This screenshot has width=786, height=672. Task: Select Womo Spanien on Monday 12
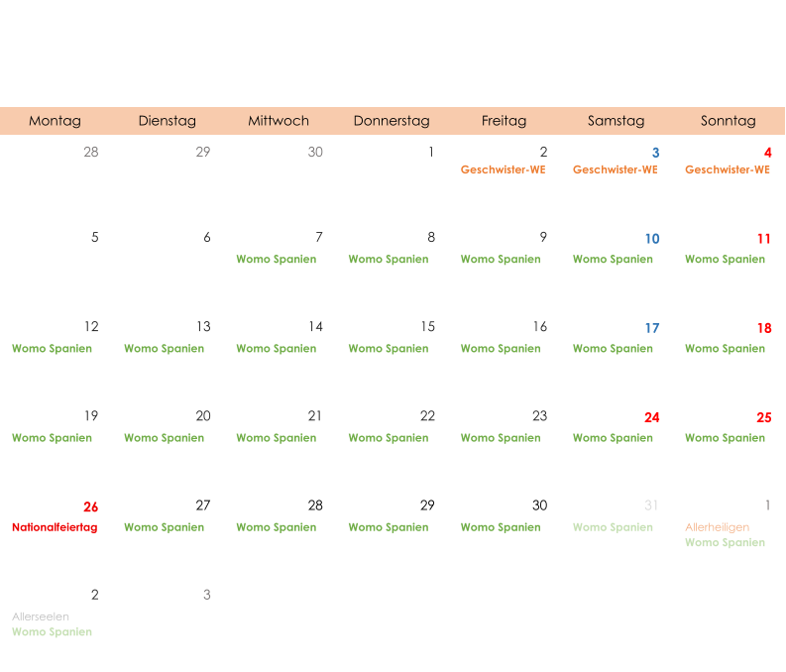[52, 348]
